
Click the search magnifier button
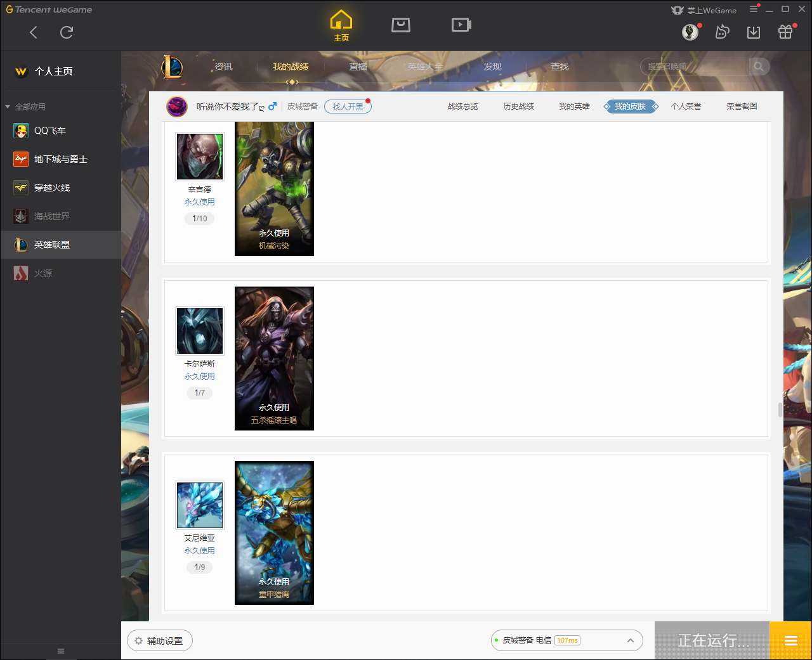[759, 67]
